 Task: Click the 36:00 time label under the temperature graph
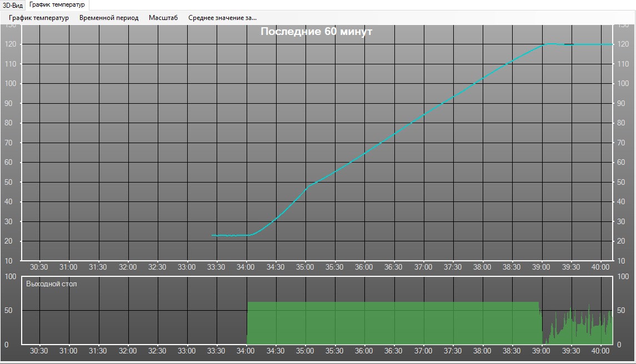(x=364, y=267)
